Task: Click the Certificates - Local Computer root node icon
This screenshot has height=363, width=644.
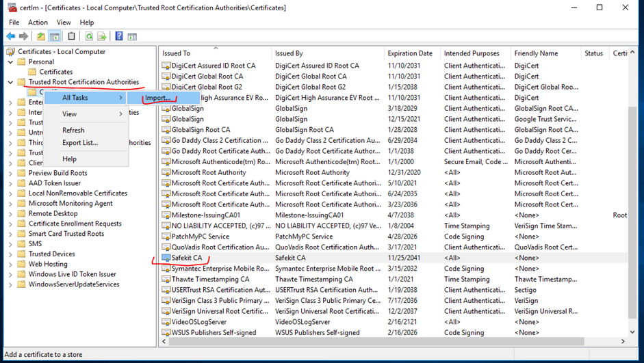Action: (x=11, y=52)
